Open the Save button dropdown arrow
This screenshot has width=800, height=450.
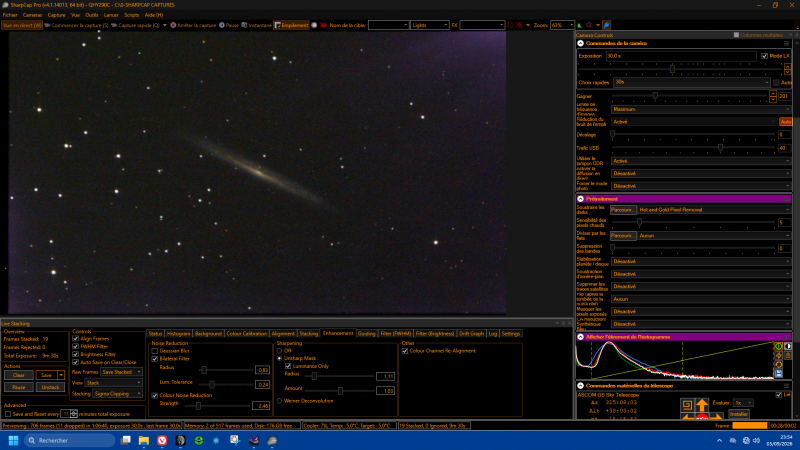pos(61,375)
